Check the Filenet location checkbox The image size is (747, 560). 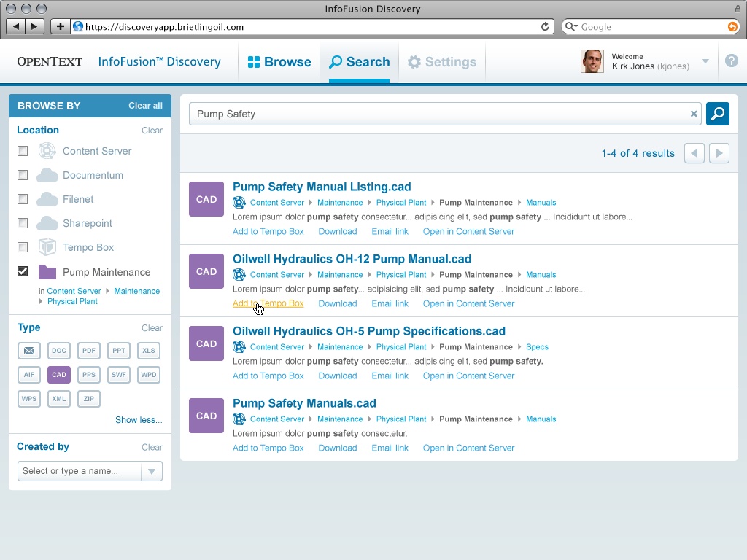coord(23,199)
